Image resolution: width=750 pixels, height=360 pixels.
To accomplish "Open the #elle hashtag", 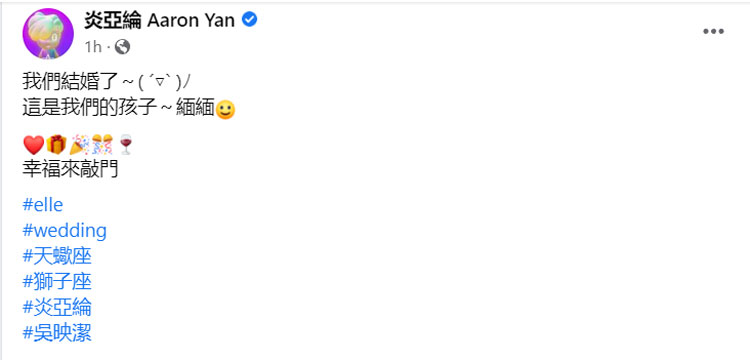I will click(x=43, y=205).
